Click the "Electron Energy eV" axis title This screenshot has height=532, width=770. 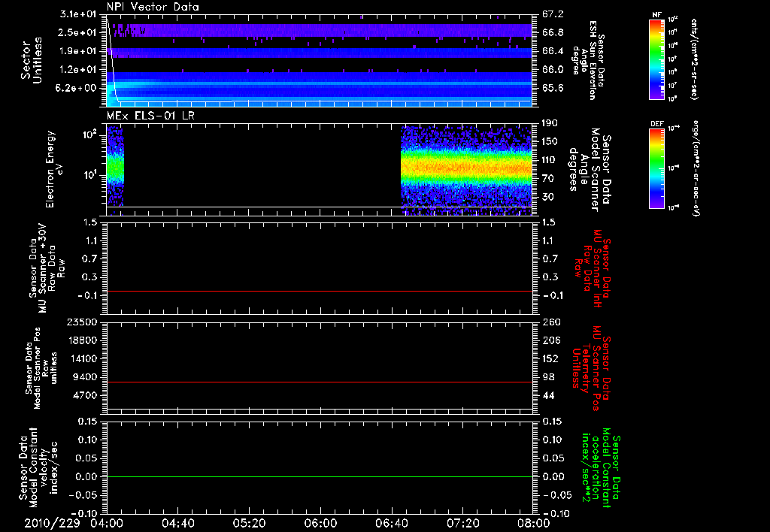(53, 169)
